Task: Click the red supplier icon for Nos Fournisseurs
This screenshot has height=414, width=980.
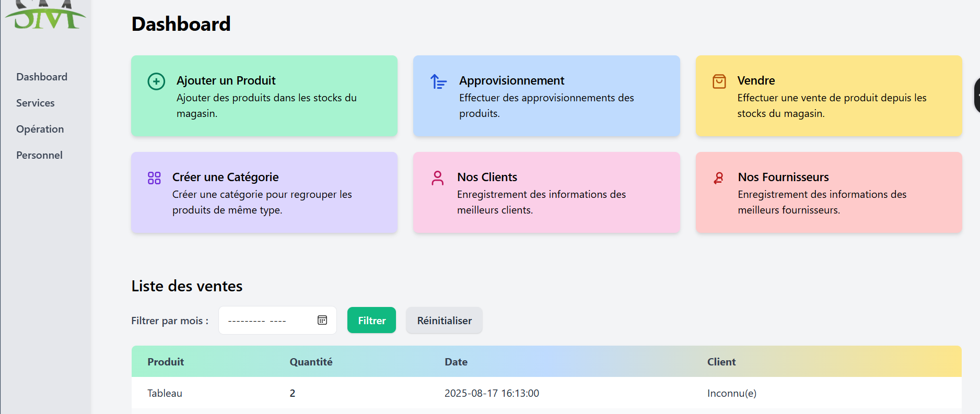Action: point(719,178)
